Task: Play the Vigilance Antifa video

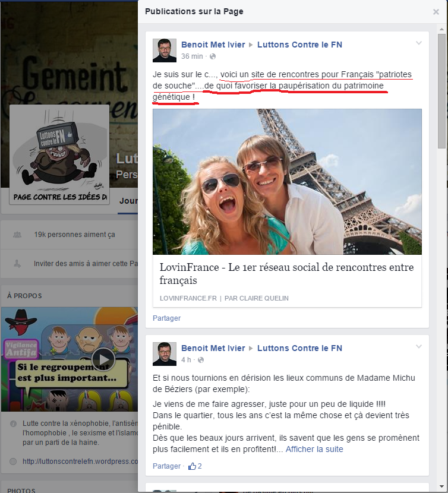Action: (103, 359)
